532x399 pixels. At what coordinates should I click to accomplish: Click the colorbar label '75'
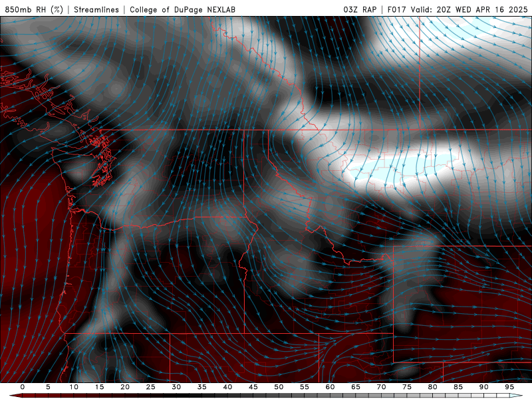tap(407, 387)
